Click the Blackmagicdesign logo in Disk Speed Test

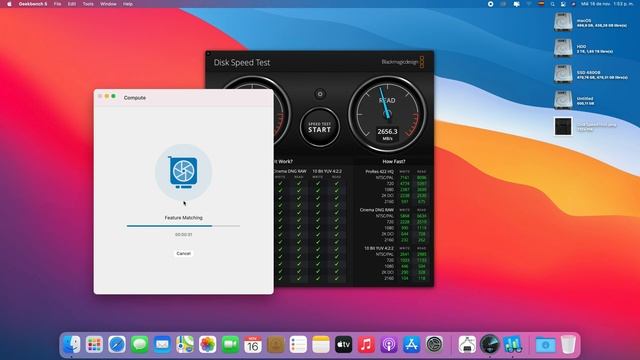click(x=402, y=62)
